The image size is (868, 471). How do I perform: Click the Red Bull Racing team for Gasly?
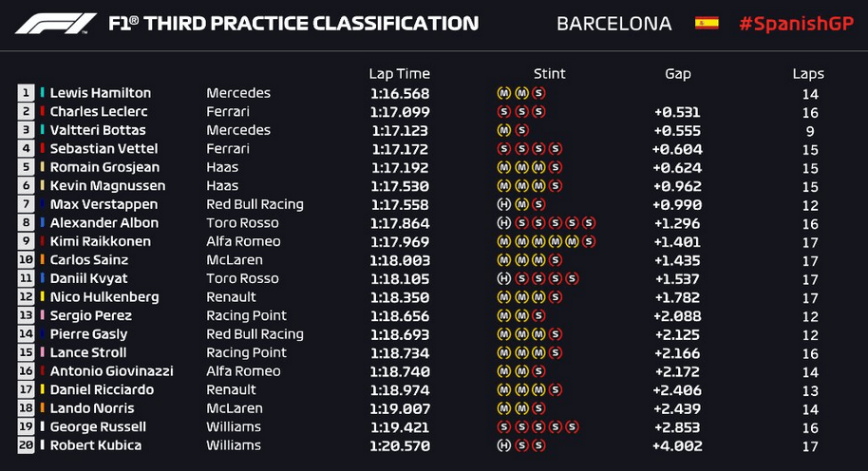click(255, 334)
